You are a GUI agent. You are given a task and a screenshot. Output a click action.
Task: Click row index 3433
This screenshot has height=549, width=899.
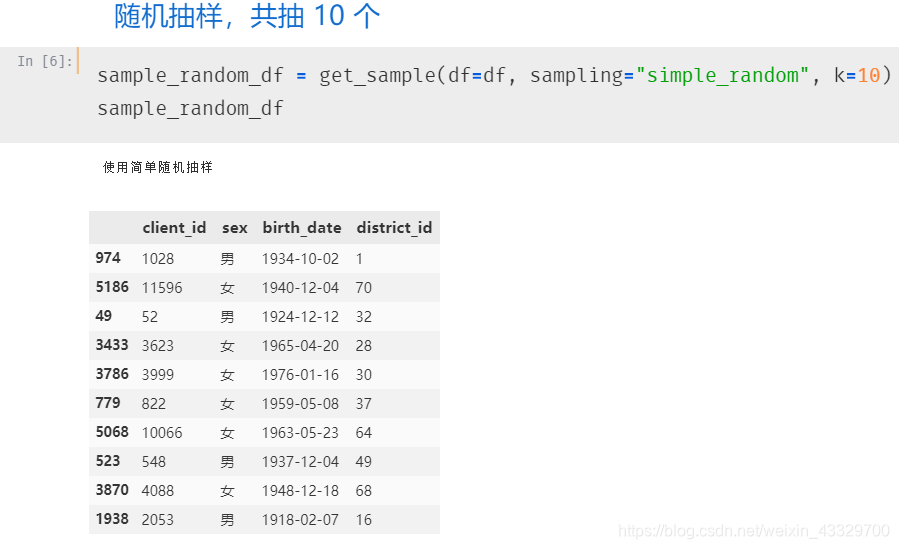pyautogui.click(x=112, y=345)
